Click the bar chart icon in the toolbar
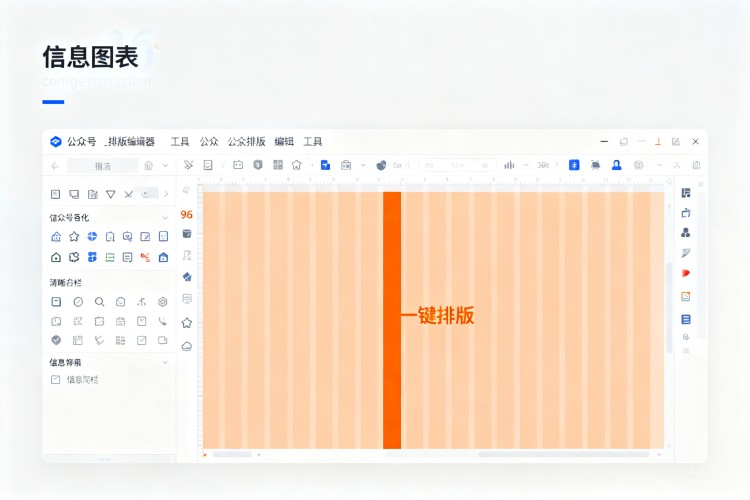 pyautogui.click(x=509, y=165)
